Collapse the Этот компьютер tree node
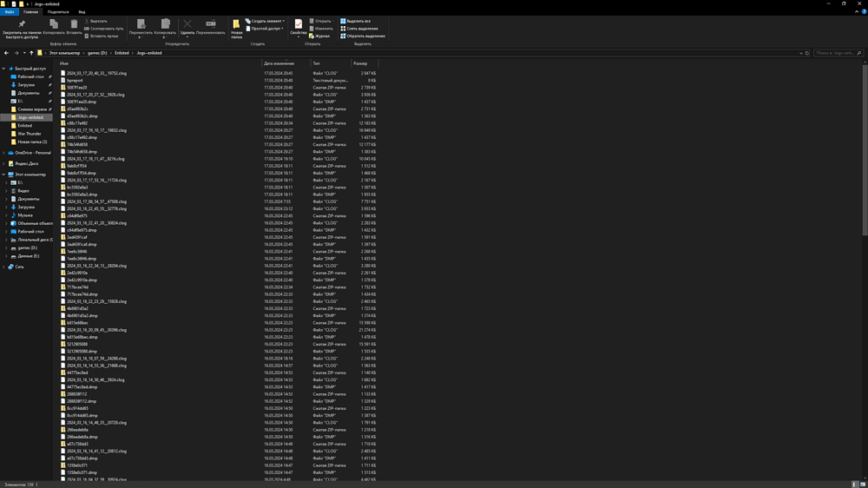The height and width of the screenshot is (488, 868). [x=4, y=175]
